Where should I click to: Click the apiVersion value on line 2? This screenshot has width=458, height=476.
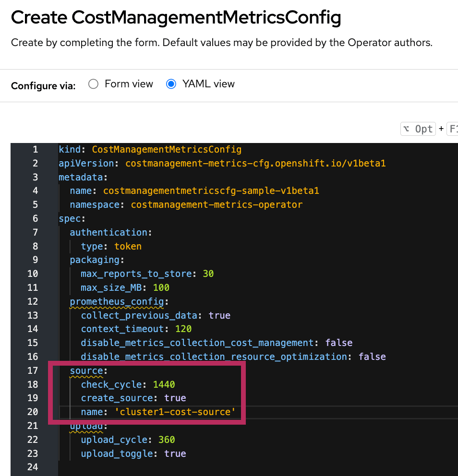click(255, 164)
